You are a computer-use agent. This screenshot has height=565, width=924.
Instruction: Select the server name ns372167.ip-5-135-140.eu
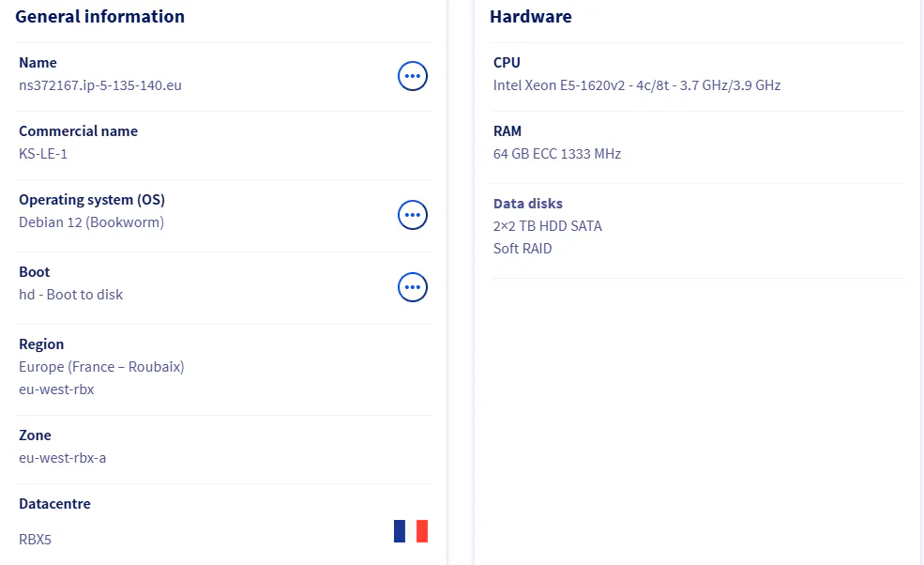[100, 85]
